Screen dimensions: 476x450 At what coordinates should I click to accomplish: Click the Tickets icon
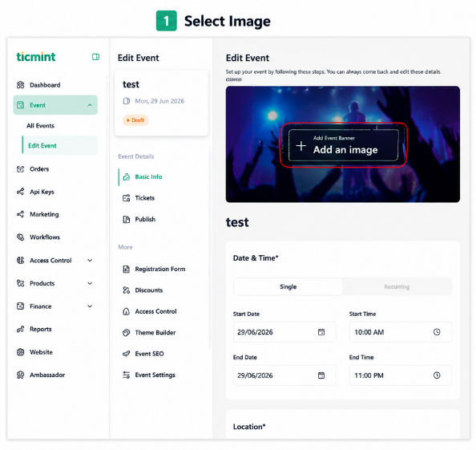pos(127,198)
